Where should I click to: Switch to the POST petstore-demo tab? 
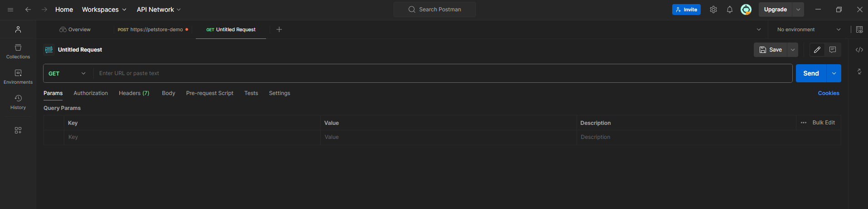(x=153, y=29)
